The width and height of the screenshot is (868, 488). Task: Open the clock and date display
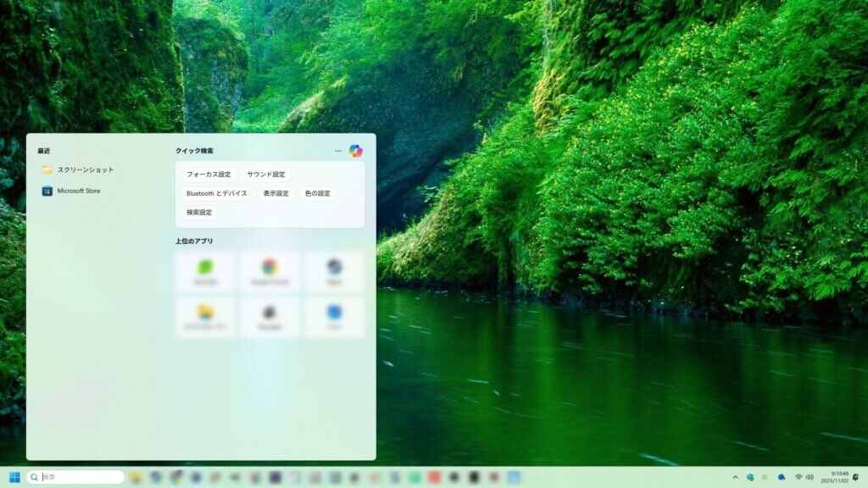(838, 477)
